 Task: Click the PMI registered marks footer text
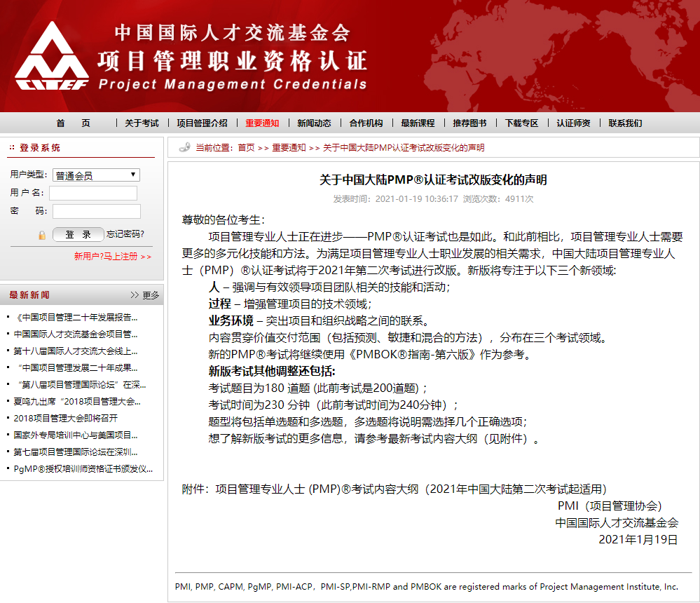426,586
